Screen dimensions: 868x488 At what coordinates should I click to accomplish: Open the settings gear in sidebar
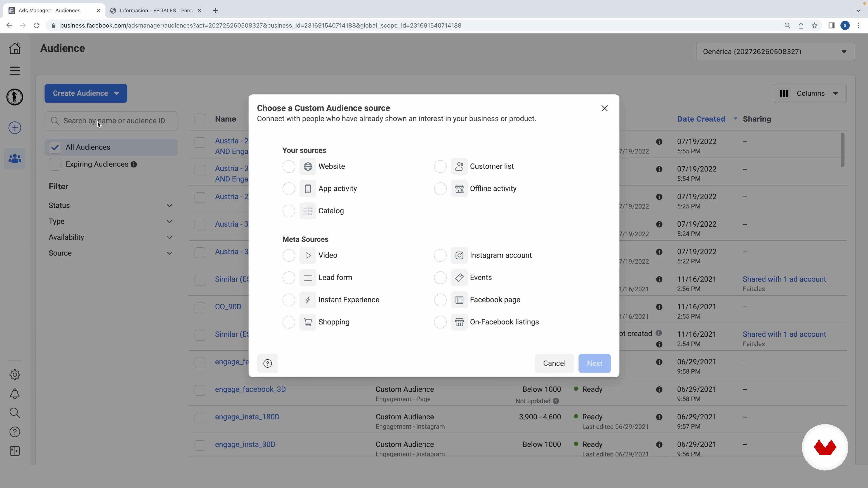click(15, 375)
